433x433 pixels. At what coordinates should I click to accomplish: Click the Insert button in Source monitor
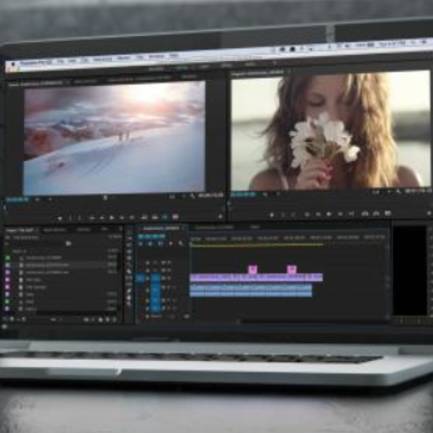[x=145, y=218]
